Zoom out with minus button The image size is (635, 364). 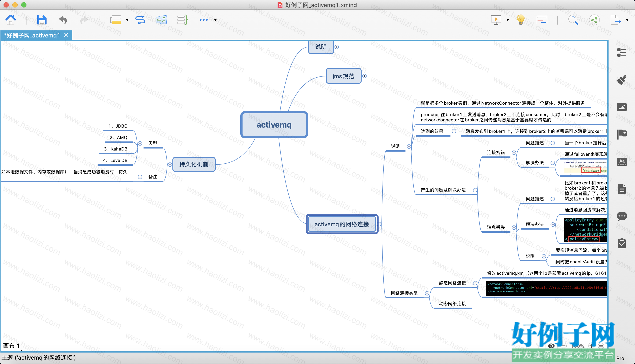click(564, 346)
